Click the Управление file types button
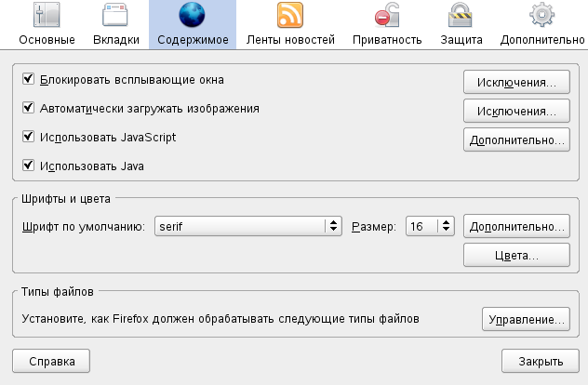 click(x=525, y=319)
